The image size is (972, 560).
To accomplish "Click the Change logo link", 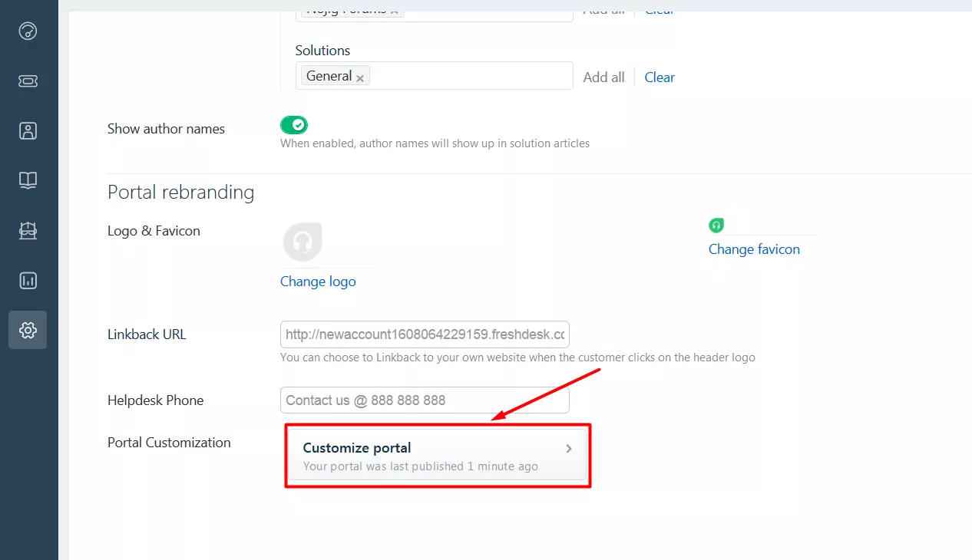I will click(318, 282).
